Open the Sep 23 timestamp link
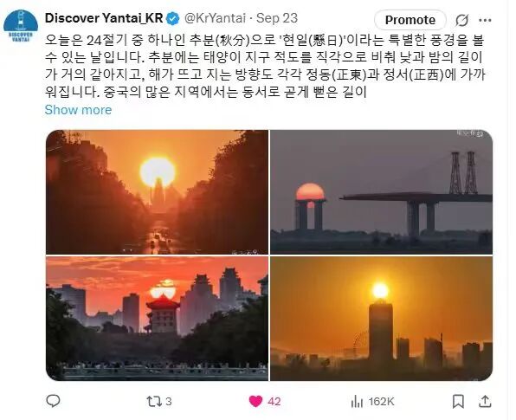Image resolution: width=516 pixels, height=420 pixels. [277, 18]
